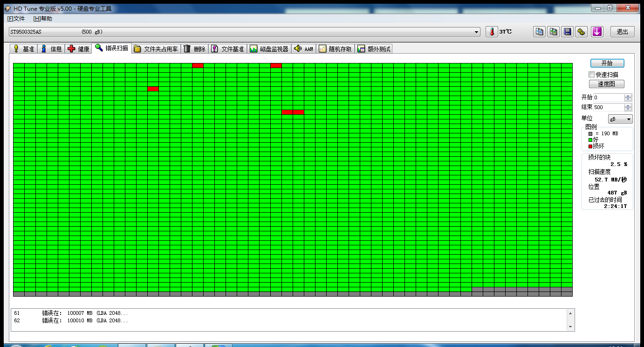
Task: Click the HD Tune title bar icon
Action: 7,8
